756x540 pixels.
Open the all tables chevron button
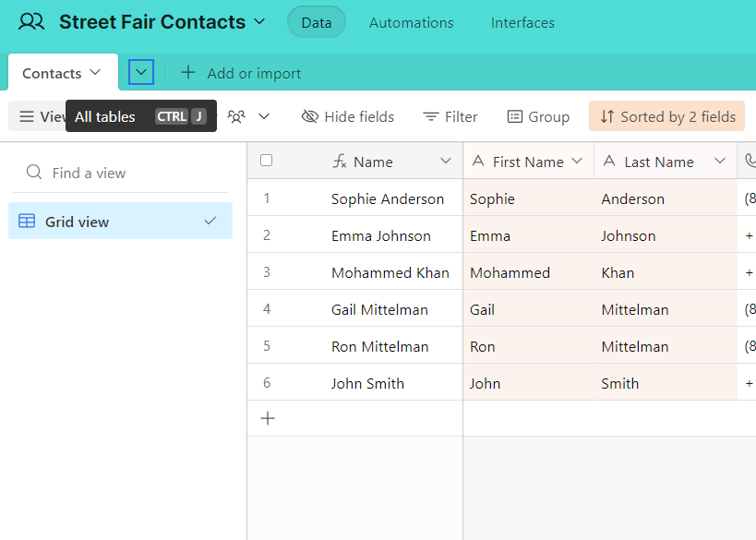coord(141,72)
